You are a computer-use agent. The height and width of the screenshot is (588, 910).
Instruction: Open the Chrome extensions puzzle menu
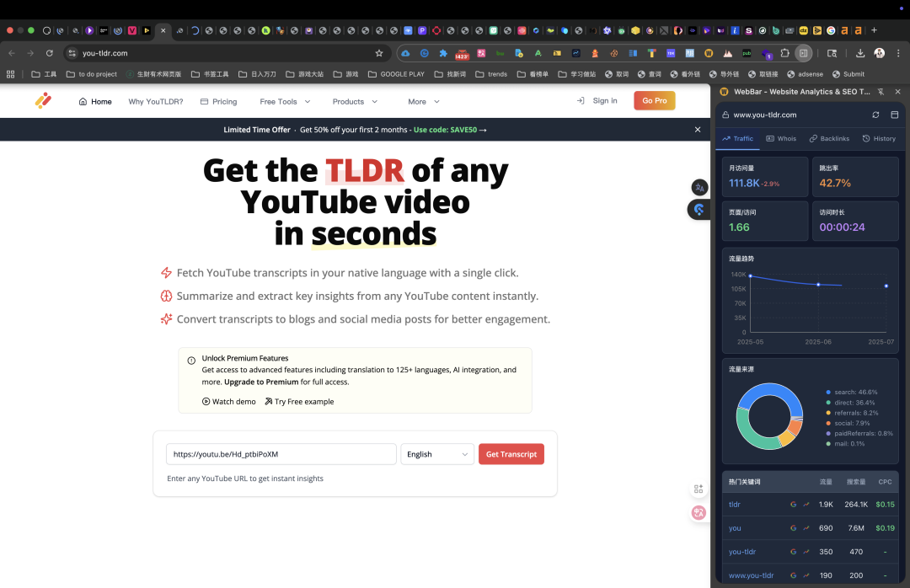[x=784, y=53]
